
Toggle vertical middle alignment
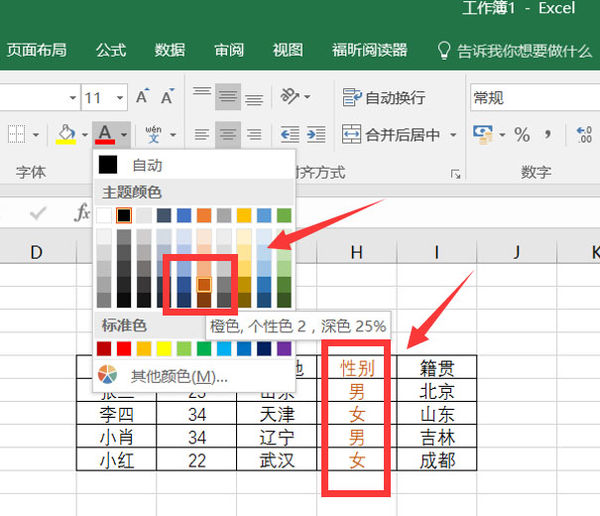click(228, 97)
